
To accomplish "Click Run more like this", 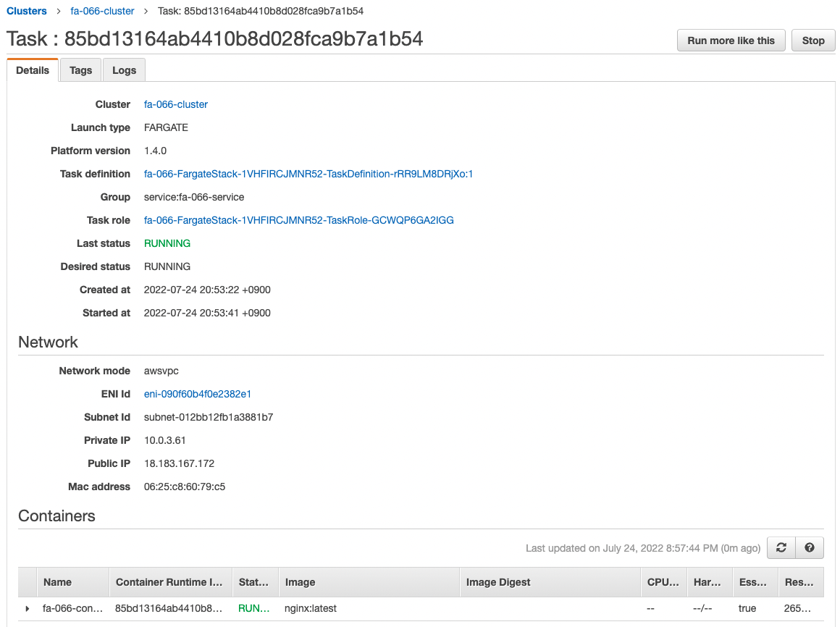I will (731, 40).
